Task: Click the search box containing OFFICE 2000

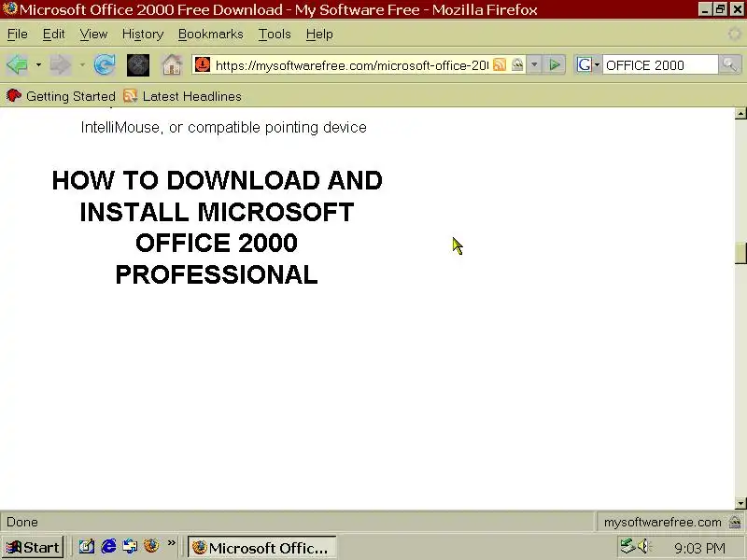Action: (660, 64)
